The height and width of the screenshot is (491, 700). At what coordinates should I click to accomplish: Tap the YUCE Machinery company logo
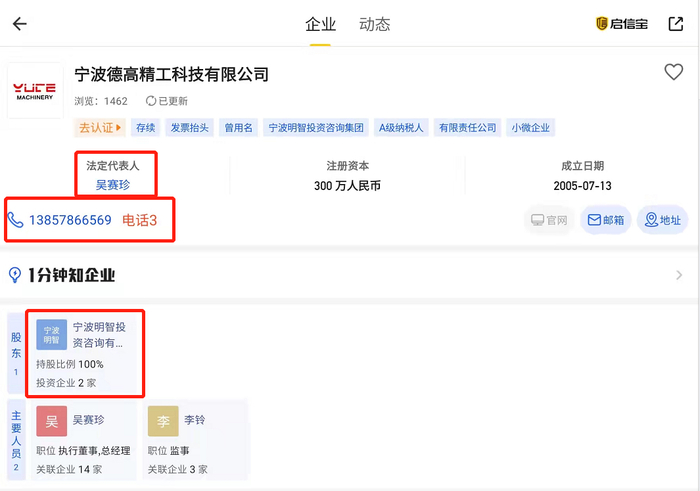pos(35,90)
